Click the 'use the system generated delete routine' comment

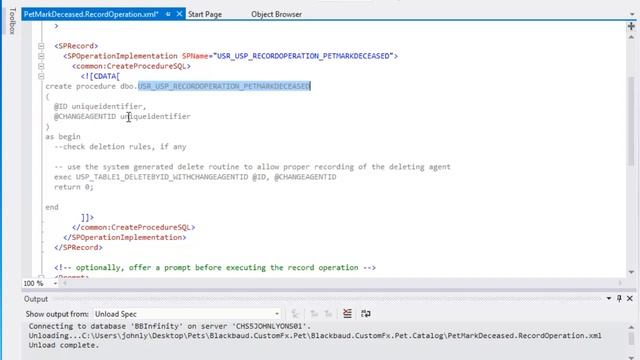(x=252, y=167)
